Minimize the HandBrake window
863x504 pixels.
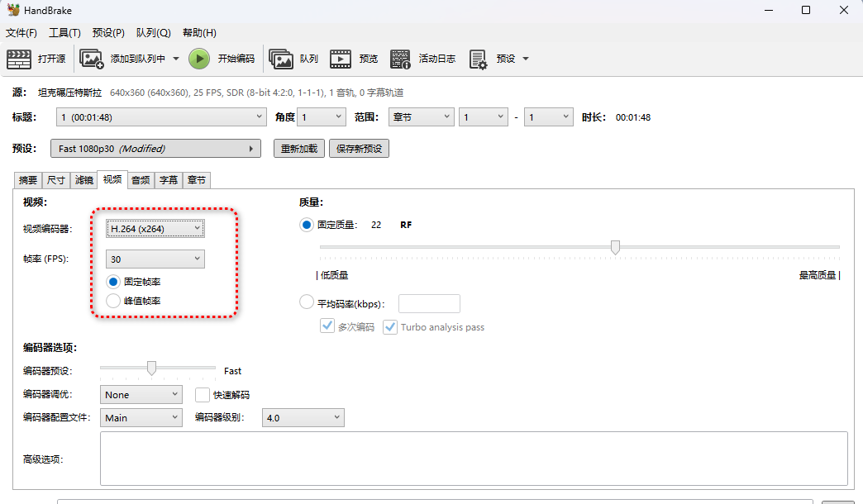pos(769,10)
